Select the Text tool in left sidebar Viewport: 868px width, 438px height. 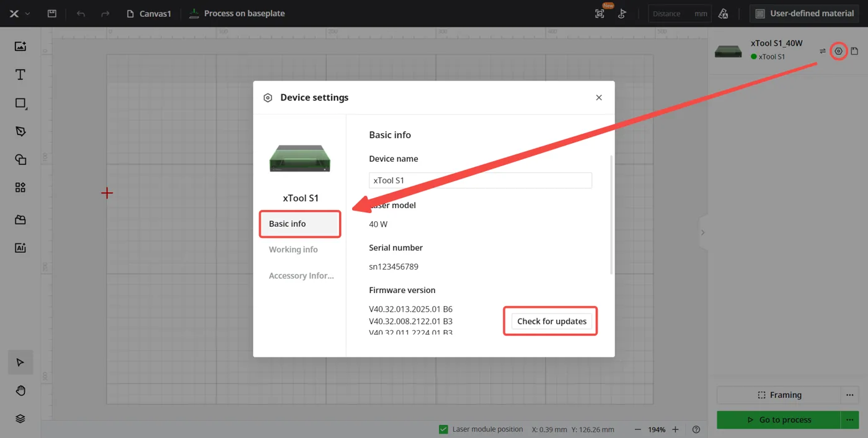tap(20, 75)
